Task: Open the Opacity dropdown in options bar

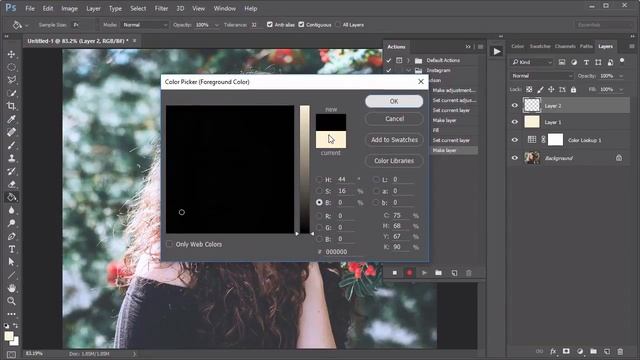Action: (216, 25)
